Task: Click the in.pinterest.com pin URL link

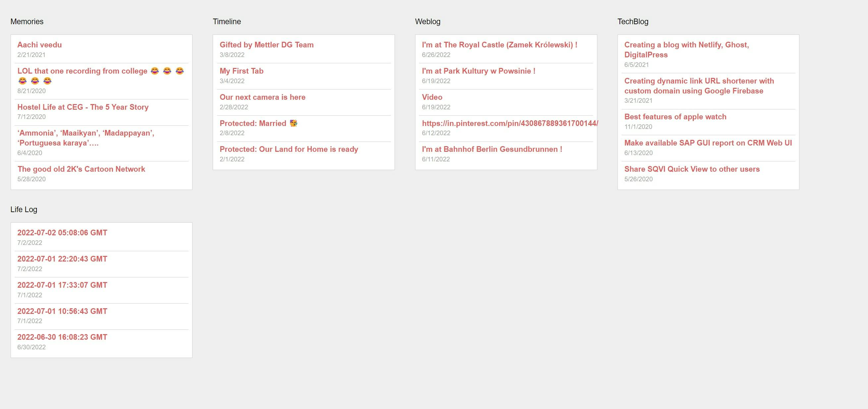Action: click(x=510, y=123)
